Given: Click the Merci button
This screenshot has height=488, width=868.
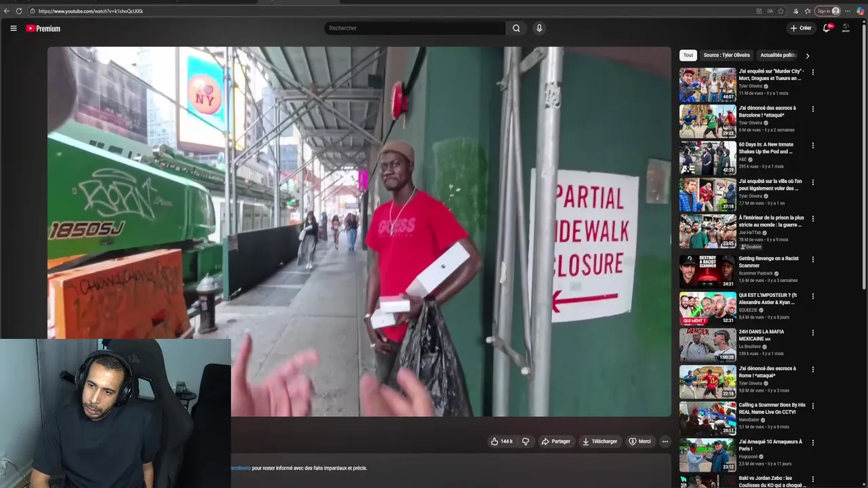Looking at the screenshot, I should tap(640, 441).
